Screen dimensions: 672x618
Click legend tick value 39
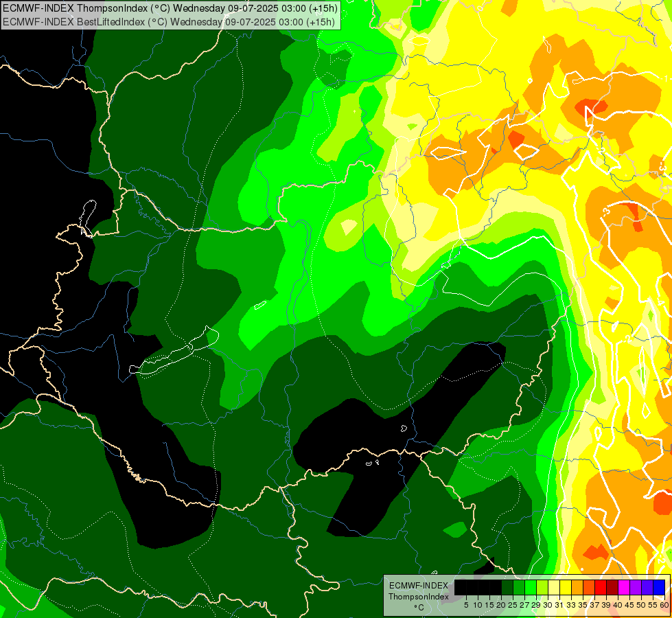(606, 605)
